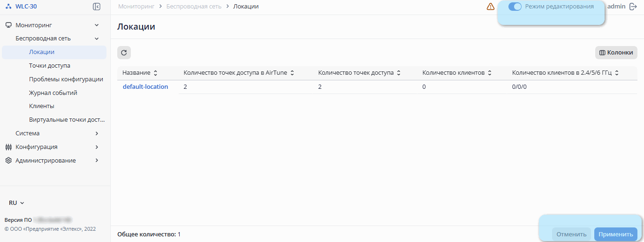This screenshot has height=242, width=644.
Task: Open the Колонки column selector
Action: pos(616,53)
